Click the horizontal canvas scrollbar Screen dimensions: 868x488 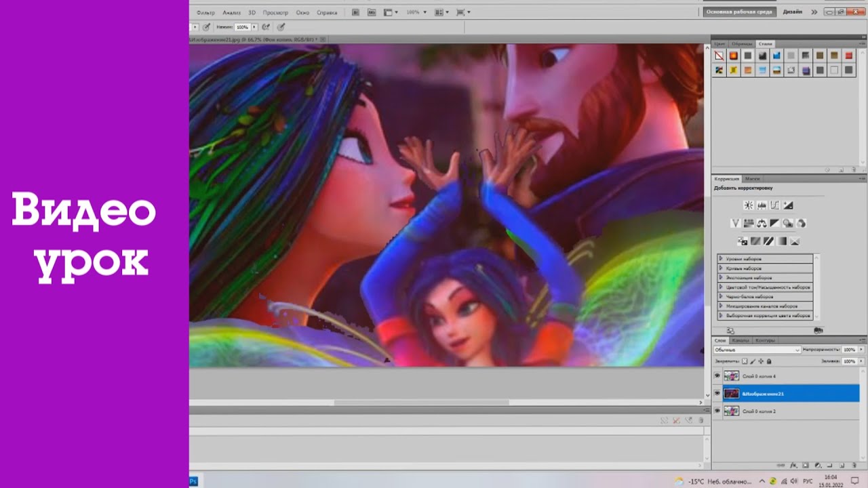421,403
